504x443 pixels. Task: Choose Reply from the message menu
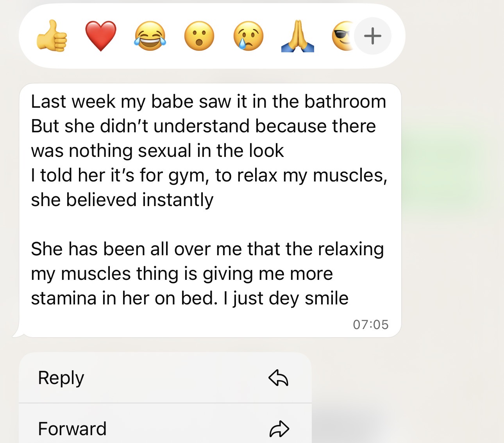(x=61, y=377)
